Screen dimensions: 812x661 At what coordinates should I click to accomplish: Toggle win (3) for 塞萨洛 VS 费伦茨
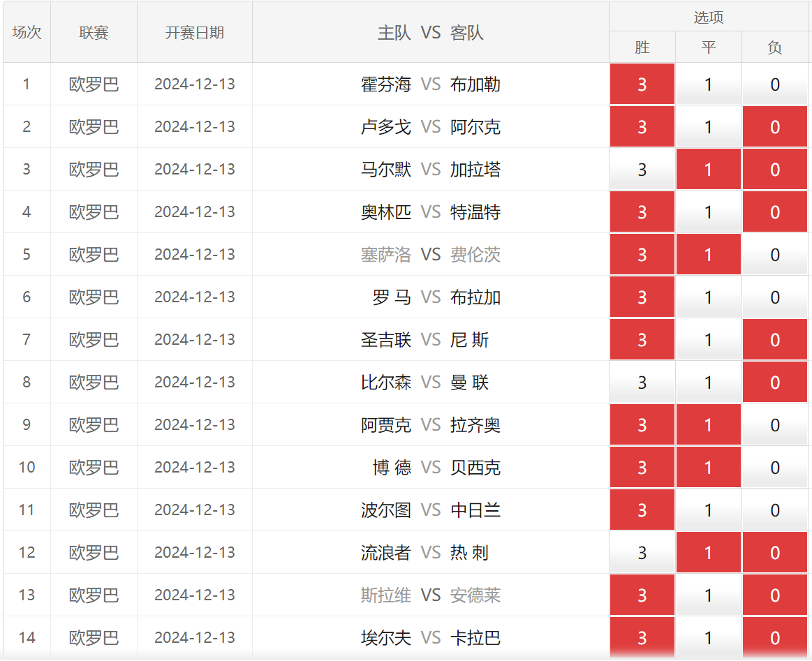(x=642, y=255)
